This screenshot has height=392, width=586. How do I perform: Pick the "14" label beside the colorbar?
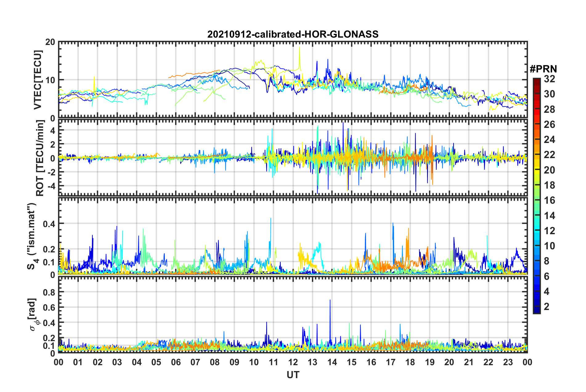pyautogui.click(x=549, y=216)
